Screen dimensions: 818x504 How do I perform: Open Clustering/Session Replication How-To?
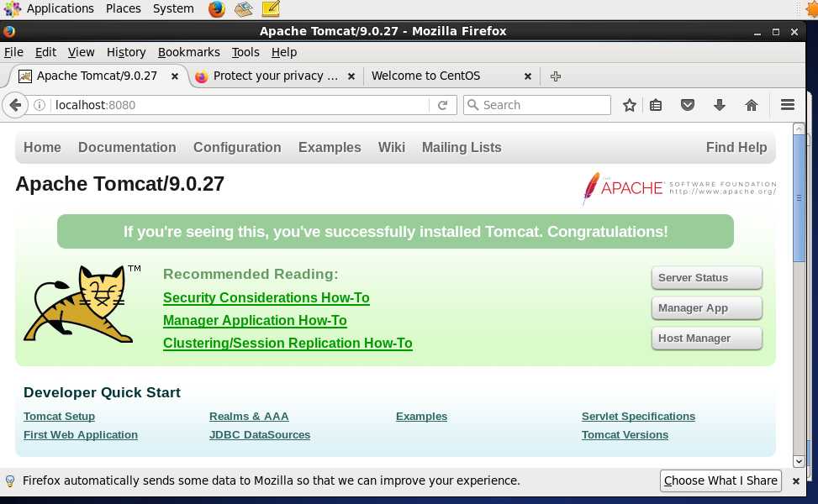tap(288, 343)
